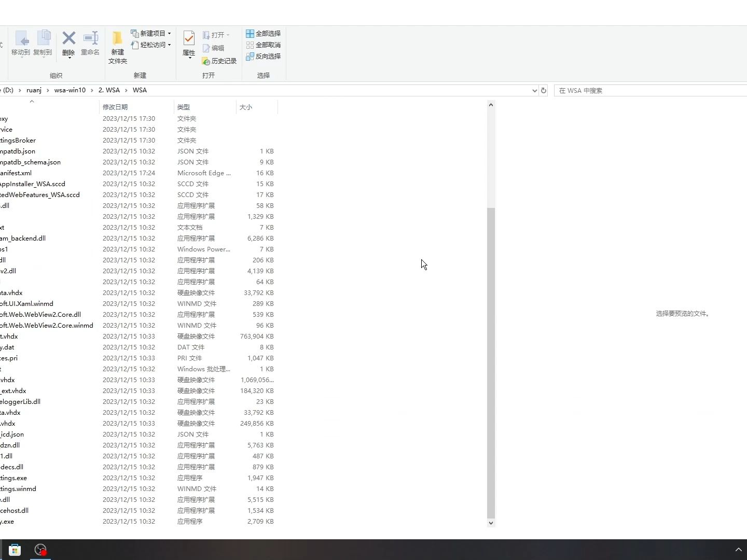Click the 移动到 (Move to) ribbon icon
This screenshot has width=747, height=560.
(x=21, y=39)
